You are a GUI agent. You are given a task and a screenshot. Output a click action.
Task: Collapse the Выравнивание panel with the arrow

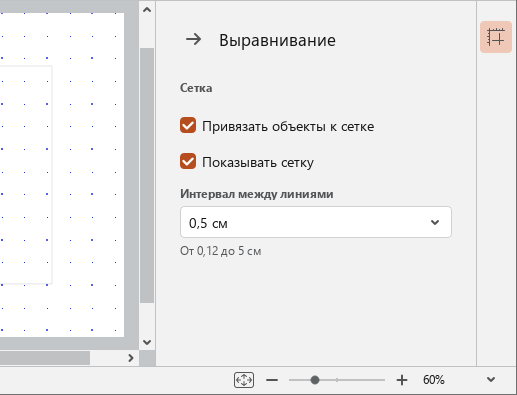point(193,39)
